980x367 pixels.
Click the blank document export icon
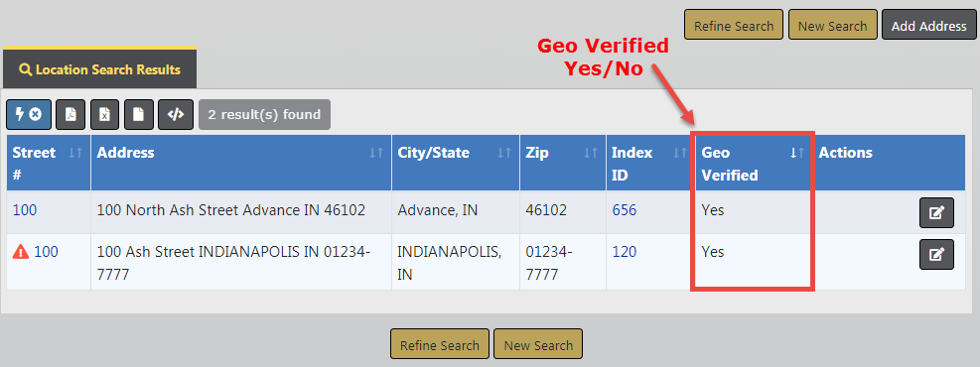139,115
